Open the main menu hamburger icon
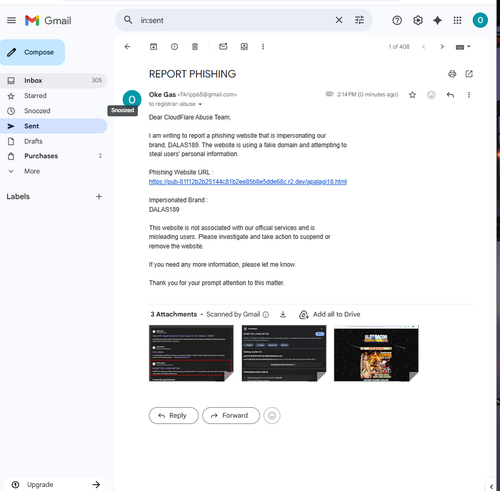 pyautogui.click(x=11, y=20)
